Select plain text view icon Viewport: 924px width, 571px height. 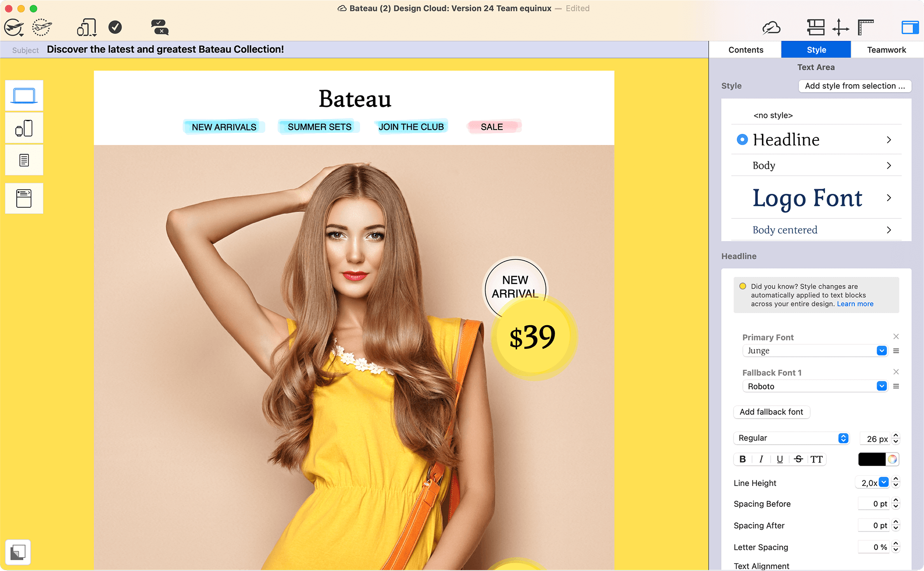tap(24, 160)
